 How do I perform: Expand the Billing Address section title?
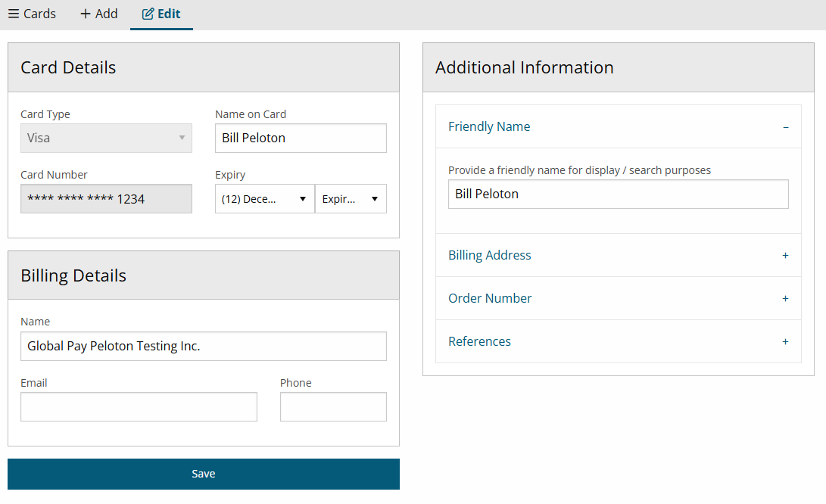[490, 256]
